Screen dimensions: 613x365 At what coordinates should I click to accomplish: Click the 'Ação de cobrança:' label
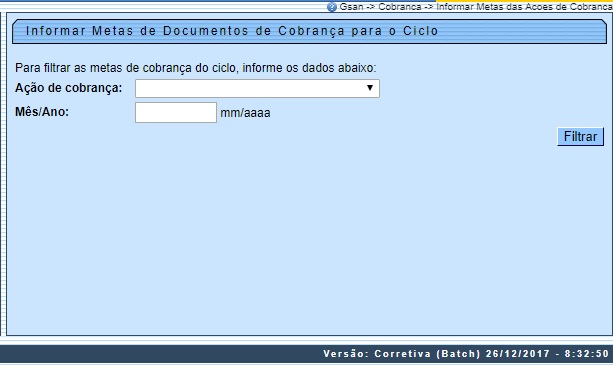[68, 88]
